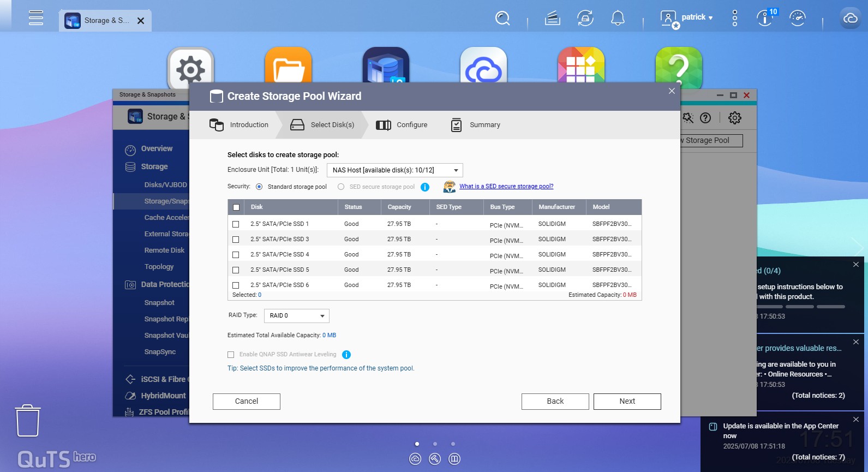868x472 pixels.
Task: Open the dashboard gauge icon
Action: (797, 19)
